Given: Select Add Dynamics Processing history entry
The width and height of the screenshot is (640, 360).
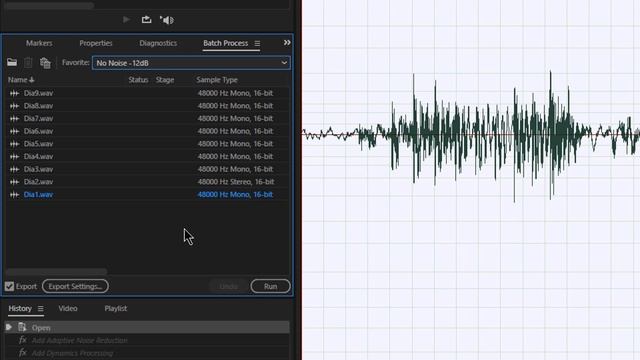Looking at the screenshot, I should click(72, 353).
